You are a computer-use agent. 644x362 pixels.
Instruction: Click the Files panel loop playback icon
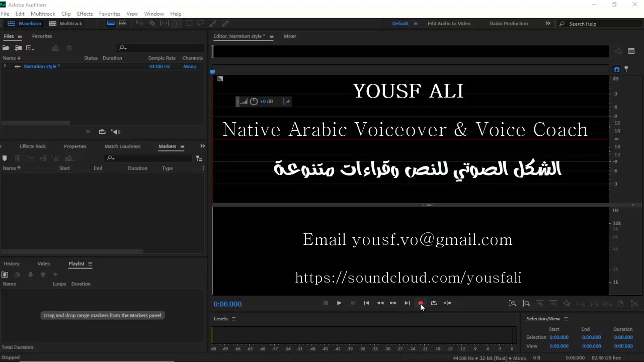pyautogui.click(x=102, y=132)
